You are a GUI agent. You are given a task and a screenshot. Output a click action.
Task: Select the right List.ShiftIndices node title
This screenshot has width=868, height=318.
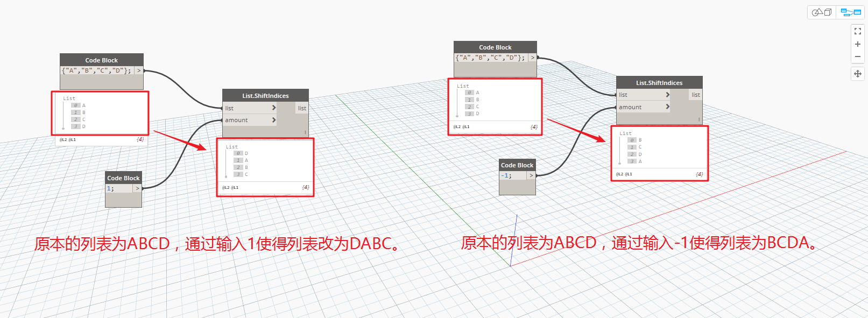point(659,83)
